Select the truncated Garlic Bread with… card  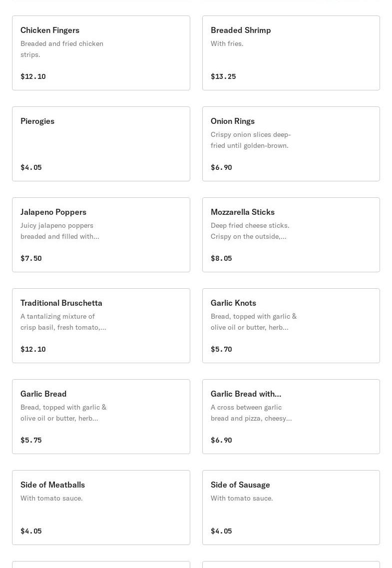[291, 417]
